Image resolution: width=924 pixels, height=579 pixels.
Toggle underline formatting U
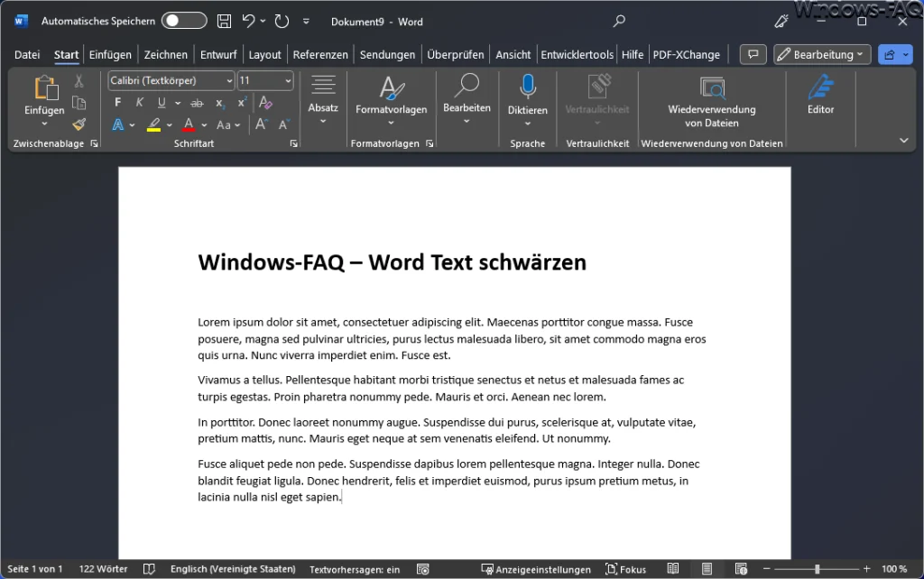pyautogui.click(x=162, y=103)
